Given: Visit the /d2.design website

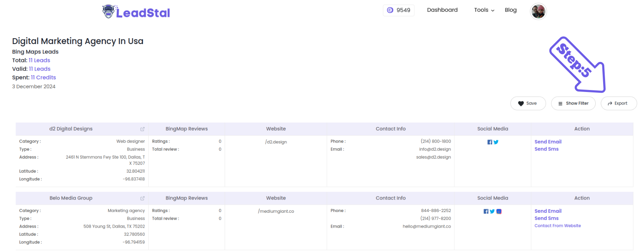Looking at the screenshot, I should pyautogui.click(x=276, y=142).
